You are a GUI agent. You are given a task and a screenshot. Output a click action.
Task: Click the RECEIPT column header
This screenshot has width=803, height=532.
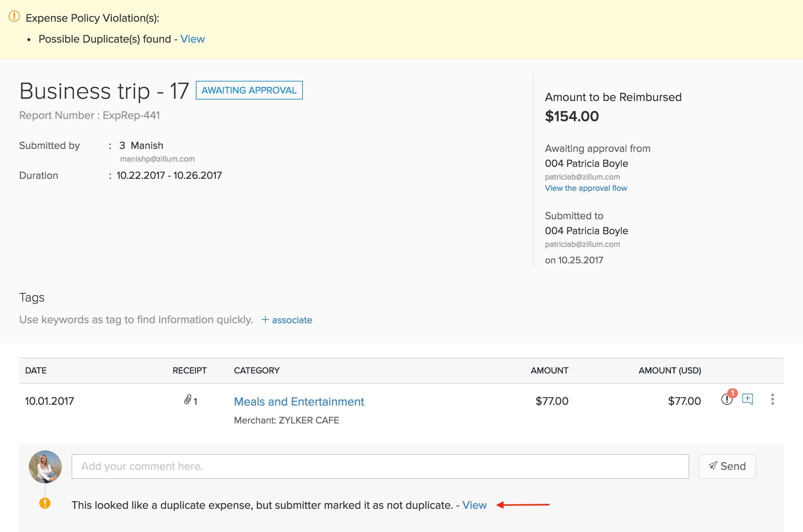click(189, 370)
